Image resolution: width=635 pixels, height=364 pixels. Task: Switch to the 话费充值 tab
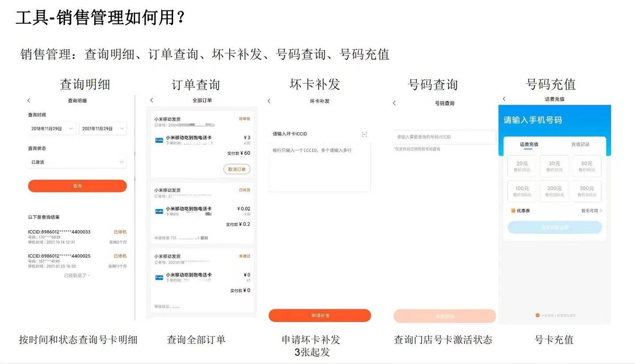tap(529, 144)
